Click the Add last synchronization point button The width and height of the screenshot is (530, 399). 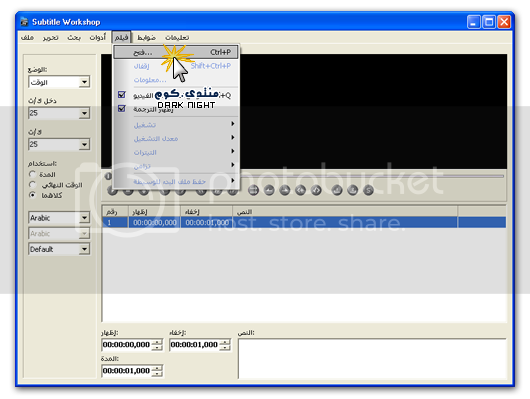pyautogui.click(x=353, y=190)
